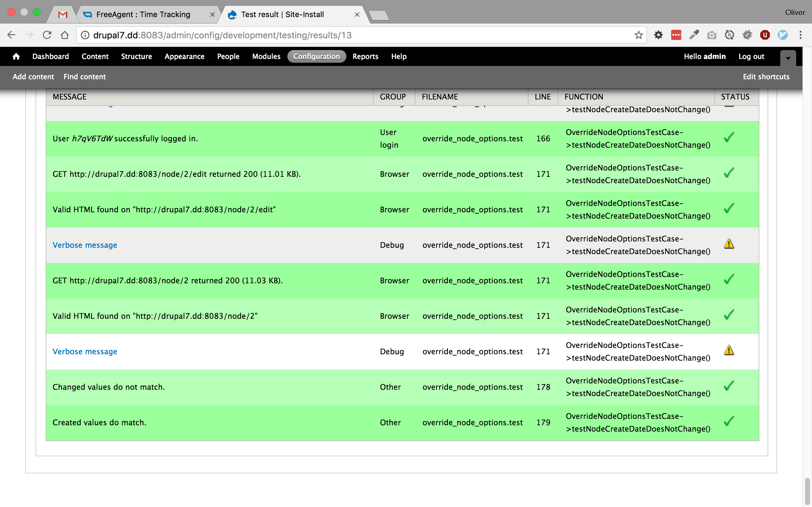The height and width of the screenshot is (507, 812).
Task: Reload the page with the refresh icon
Action: click(x=47, y=35)
